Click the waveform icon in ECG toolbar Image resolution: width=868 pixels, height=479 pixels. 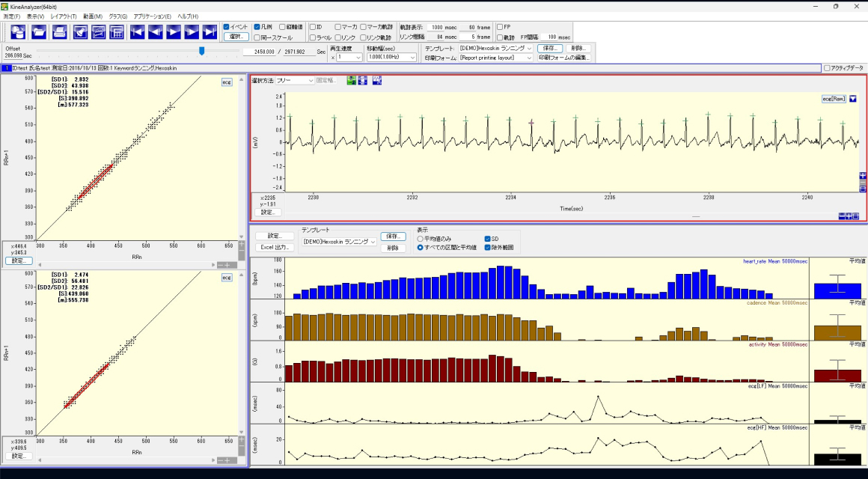tap(378, 80)
